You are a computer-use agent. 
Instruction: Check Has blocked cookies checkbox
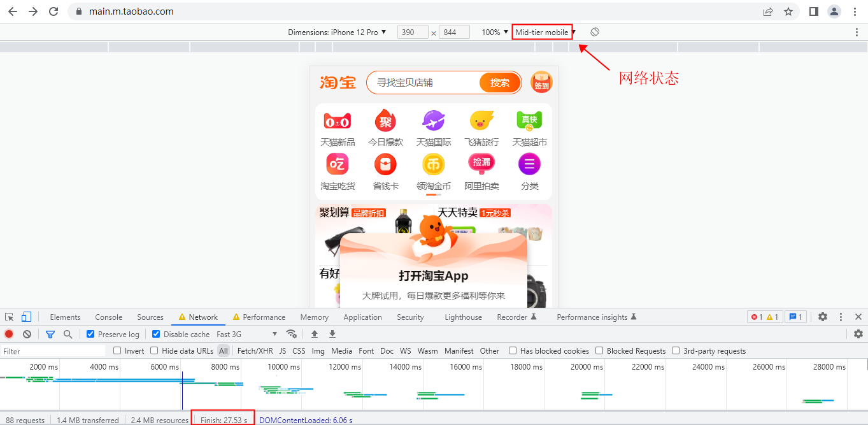coord(513,350)
